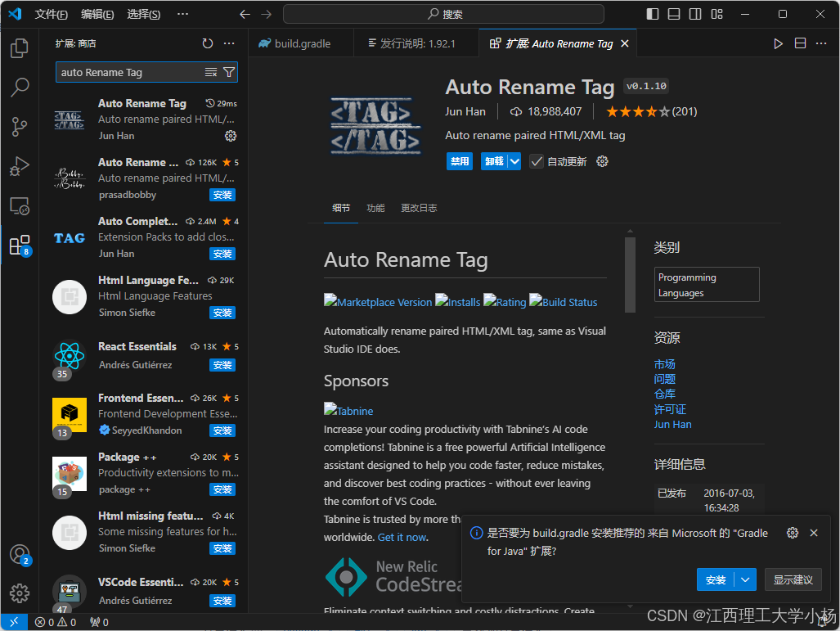
Task: Select the Changelog (更改日志) tab
Action: pos(419,208)
